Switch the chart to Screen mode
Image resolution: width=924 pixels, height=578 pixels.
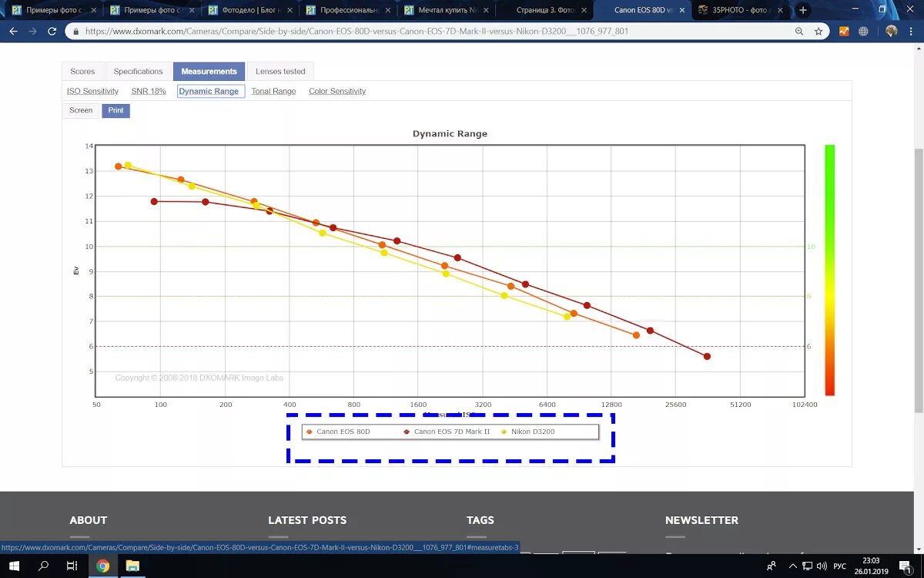pyautogui.click(x=81, y=110)
